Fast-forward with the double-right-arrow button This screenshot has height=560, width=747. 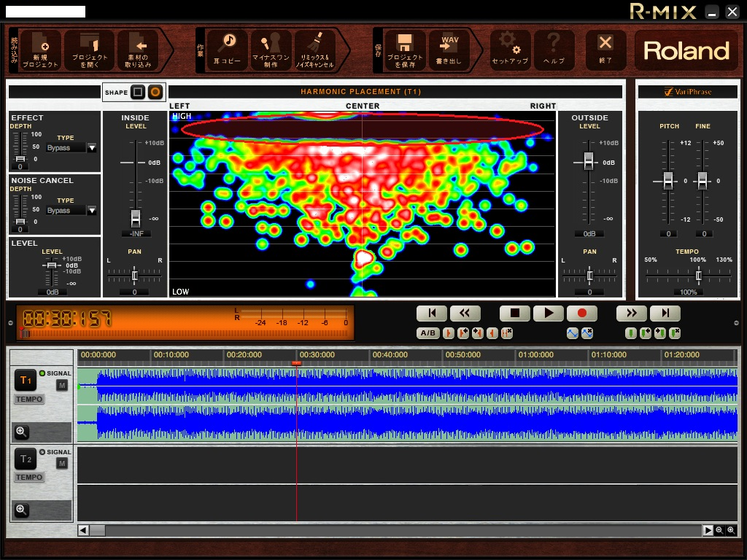point(631,313)
